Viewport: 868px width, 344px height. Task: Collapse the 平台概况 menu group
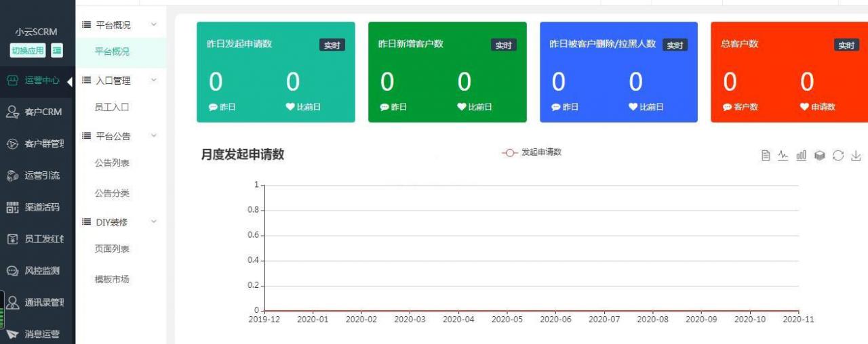click(x=153, y=25)
